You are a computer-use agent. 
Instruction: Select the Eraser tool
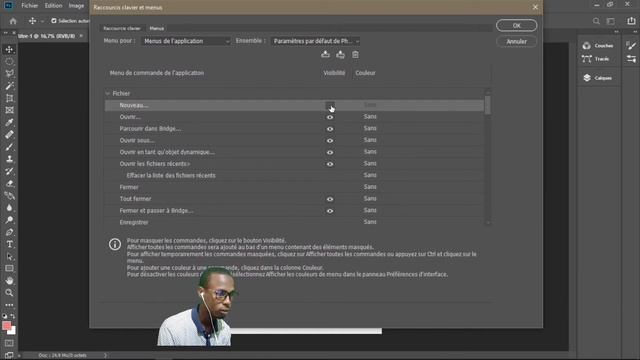point(9,184)
